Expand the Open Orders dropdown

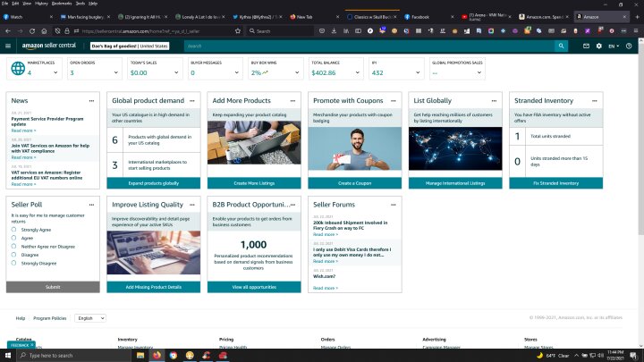(115, 72)
